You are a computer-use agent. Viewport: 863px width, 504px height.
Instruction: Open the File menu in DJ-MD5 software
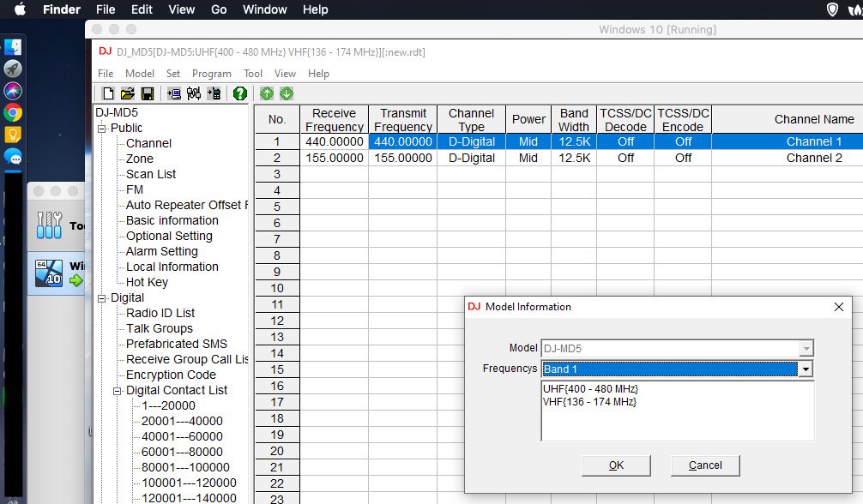[x=106, y=73]
